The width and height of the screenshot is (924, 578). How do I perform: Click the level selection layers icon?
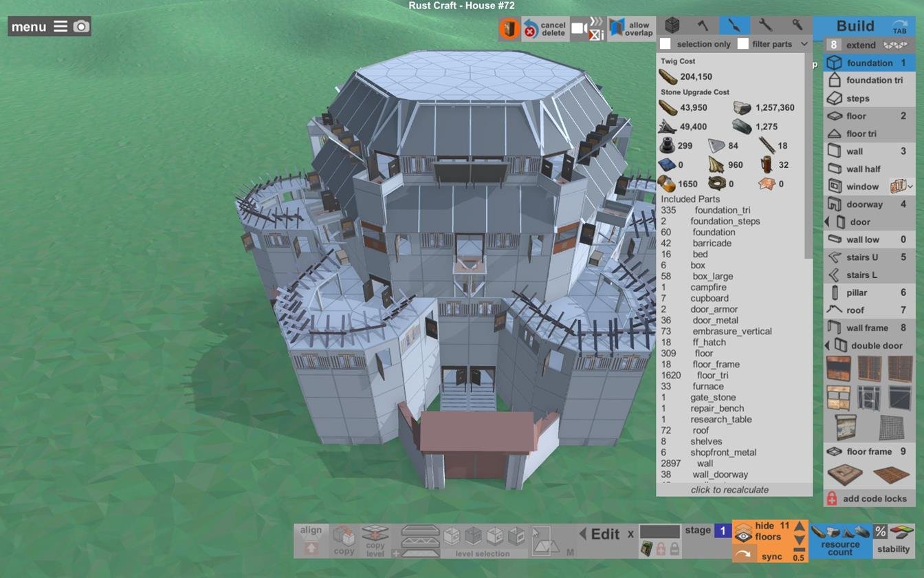(420, 540)
